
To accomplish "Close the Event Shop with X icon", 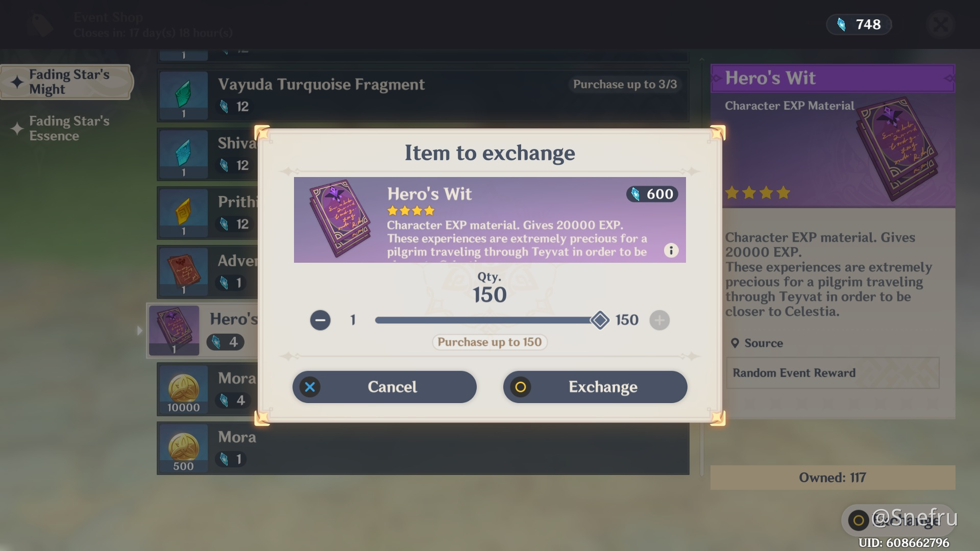I will point(940,24).
